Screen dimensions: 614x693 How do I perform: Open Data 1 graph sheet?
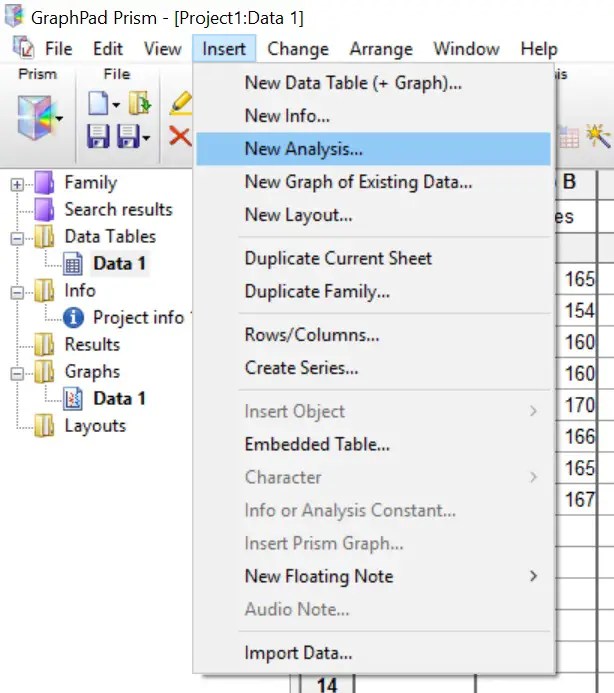[119, 399]
